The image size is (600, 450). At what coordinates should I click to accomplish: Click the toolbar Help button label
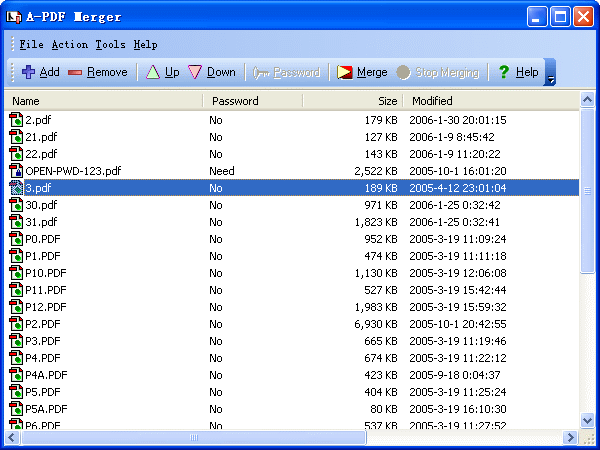click(527, 72)
